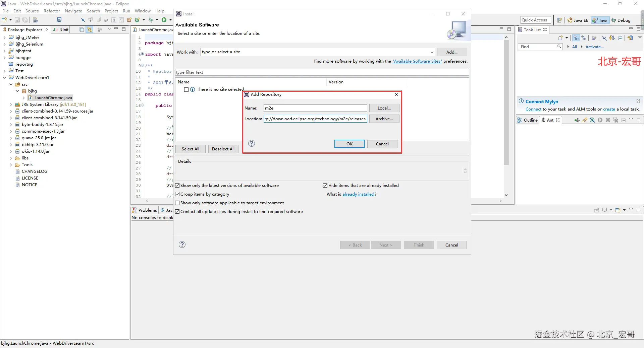Click the Synchronize Changed icon in Task List
The height and width of the screenshot is (348, 644).
pyautogui.click(x=630, y=38)
